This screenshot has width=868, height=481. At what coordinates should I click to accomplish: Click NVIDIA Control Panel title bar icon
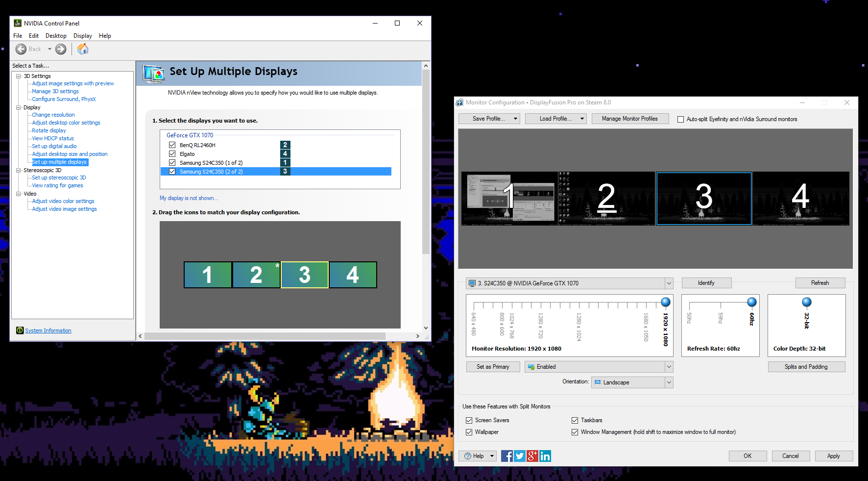(x=18, y=23)
